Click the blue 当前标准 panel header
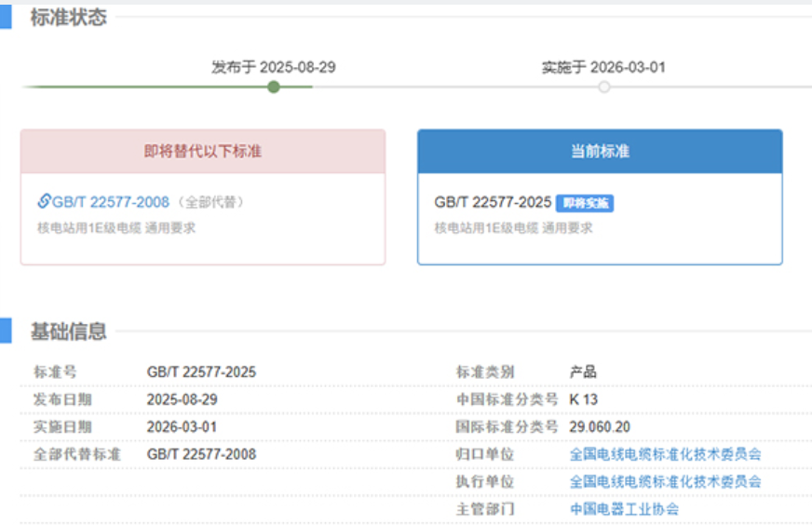 (600, 151)
